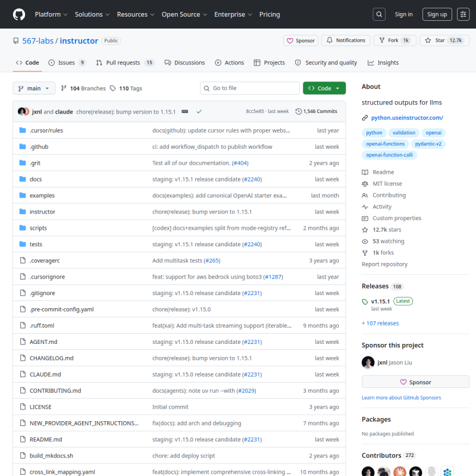
Task: Click the Go to file search field
Action: (250, 88)
